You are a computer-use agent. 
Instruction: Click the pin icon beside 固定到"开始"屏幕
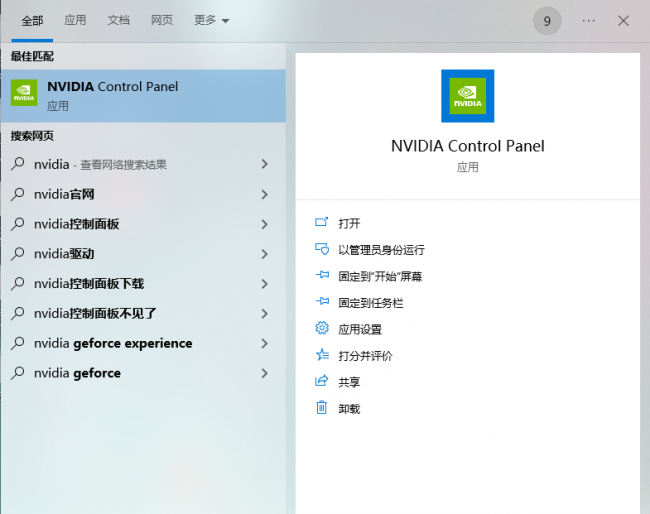(x=322, y=275)
